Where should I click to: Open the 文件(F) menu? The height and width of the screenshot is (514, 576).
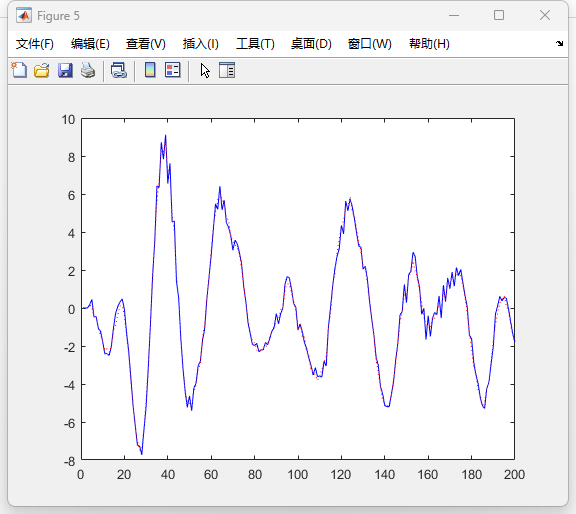point(35,44)
